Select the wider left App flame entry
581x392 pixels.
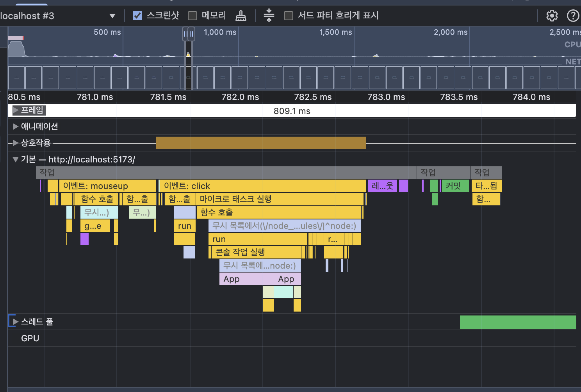click(x=246, y=279)
